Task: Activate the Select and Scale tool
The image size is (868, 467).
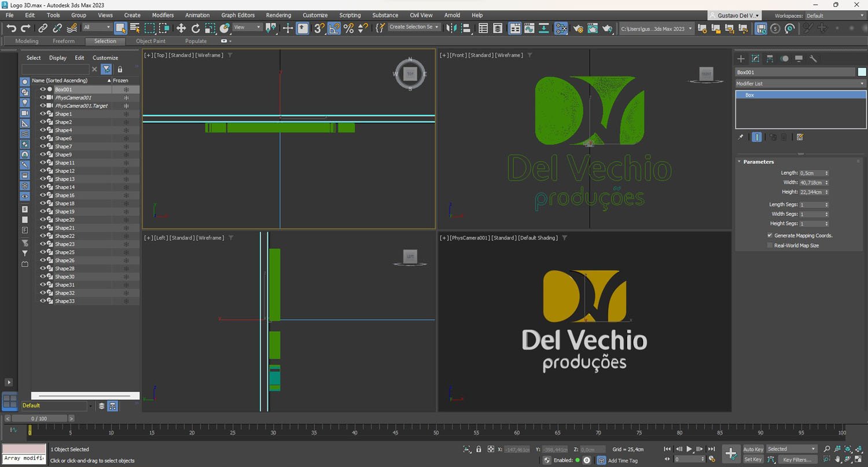Action: [210, 28]
